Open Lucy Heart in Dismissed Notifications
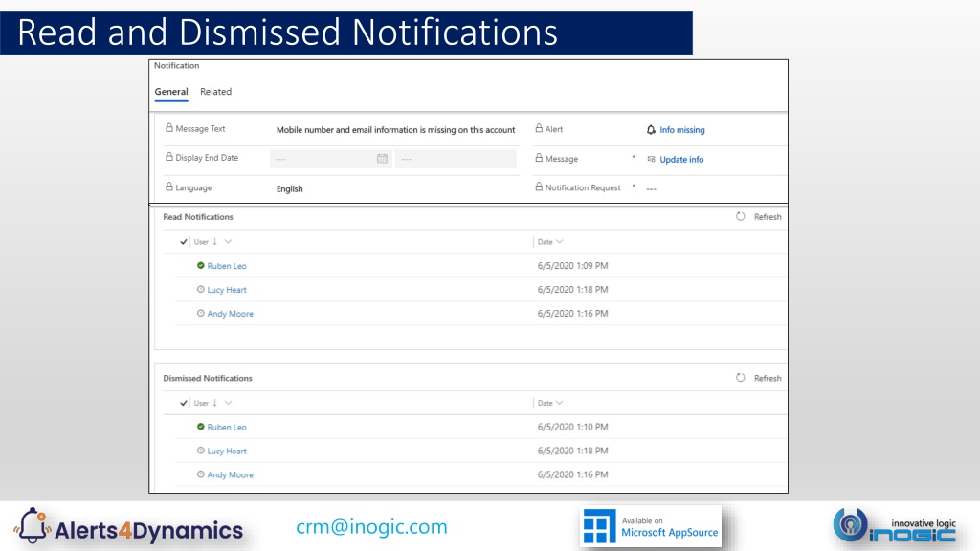The height and width of the screenshot is (551, 980). 227,452
